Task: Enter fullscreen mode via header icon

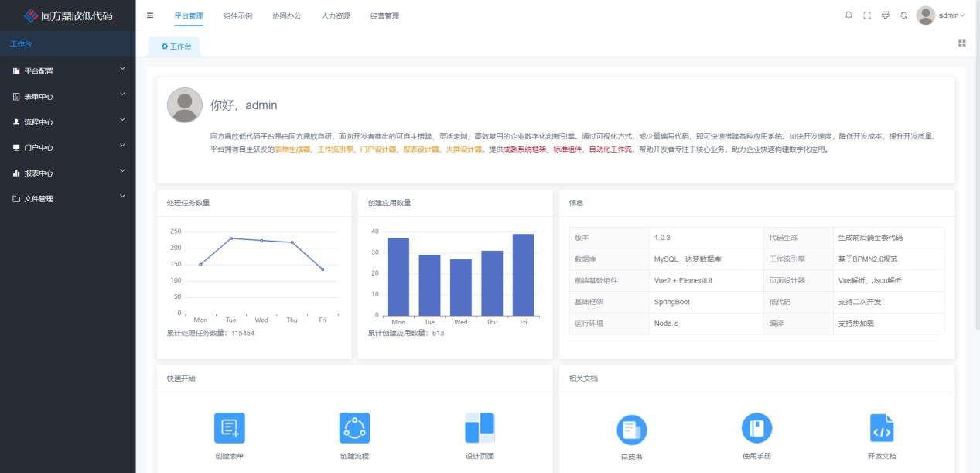Action: [867, 15]
